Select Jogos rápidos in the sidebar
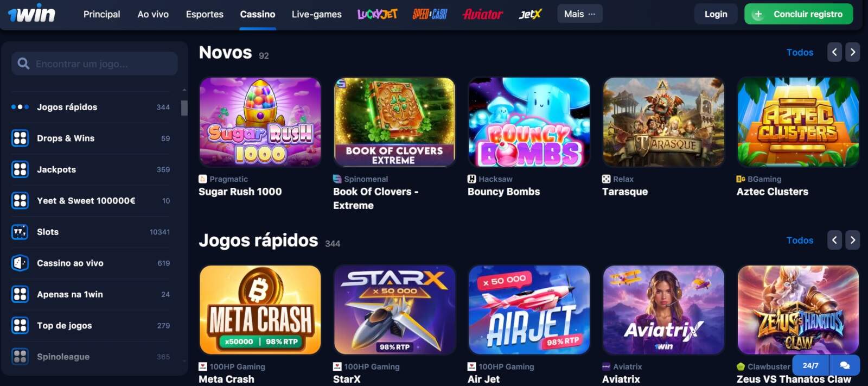The height and width of the screenshot is (386, 868). (x=91, y=107)
